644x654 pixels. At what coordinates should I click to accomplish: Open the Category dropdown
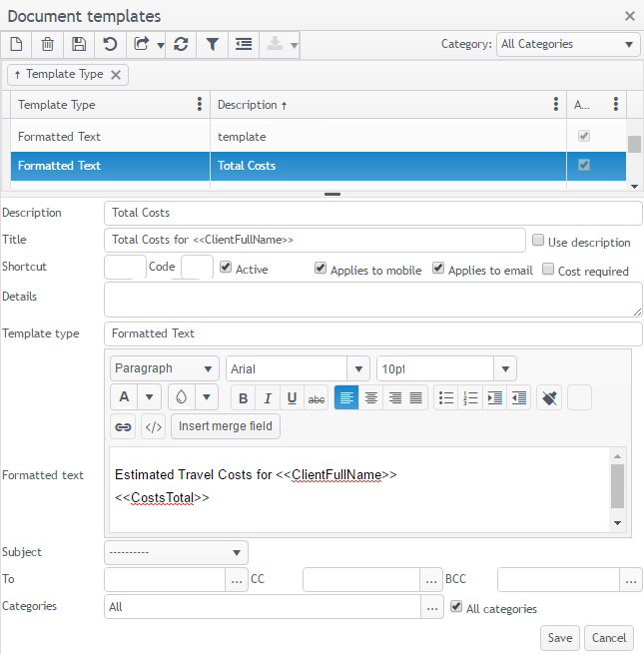click(568, 44)
